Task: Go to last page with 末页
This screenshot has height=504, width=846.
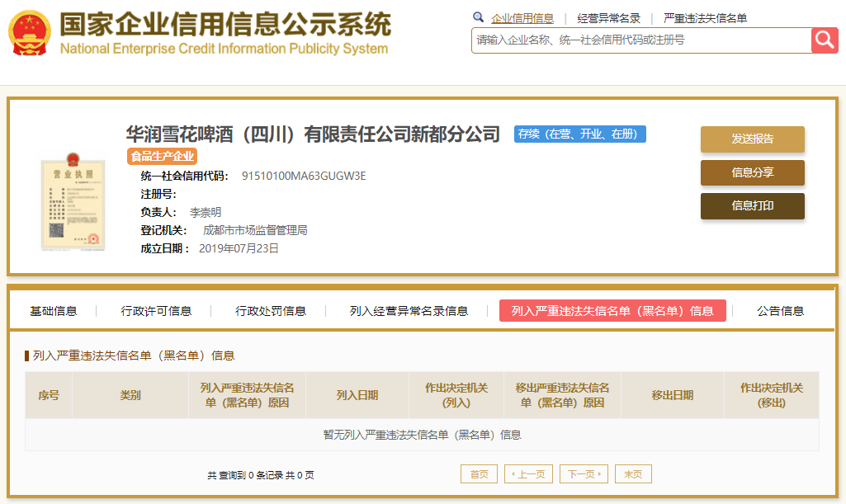Action: pyautogui.click(x=633, y=474)
